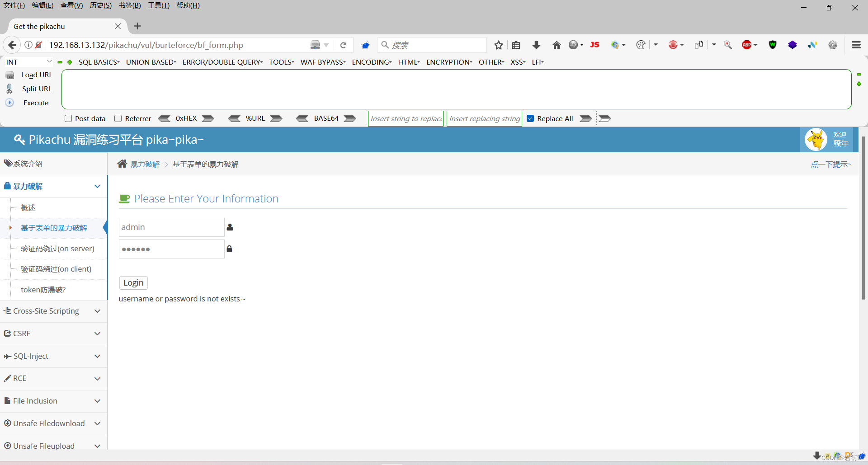Expand the File Inclusion section
The image size is (868, 465).
point(53,401)
